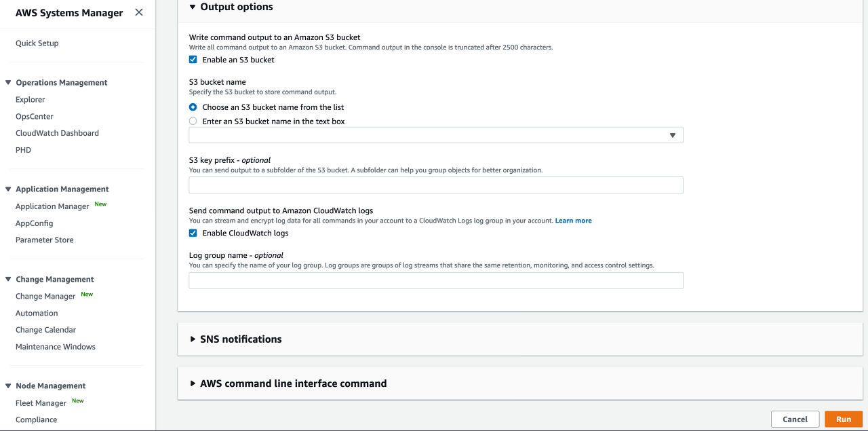Image resolution: width=868 pixels, height=431 pixels.
Task: Open the S3 bucket name dropdown
Action: 435,135
